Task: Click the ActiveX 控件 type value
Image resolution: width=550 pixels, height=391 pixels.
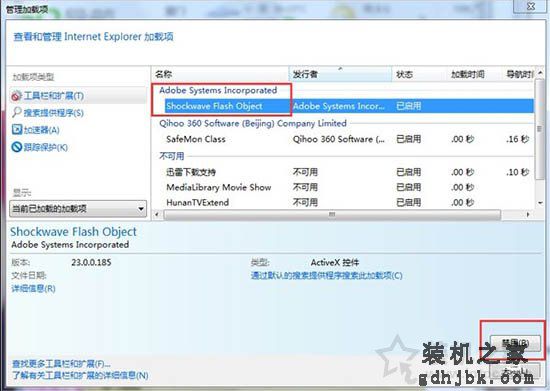Action: tap(335, 262)
